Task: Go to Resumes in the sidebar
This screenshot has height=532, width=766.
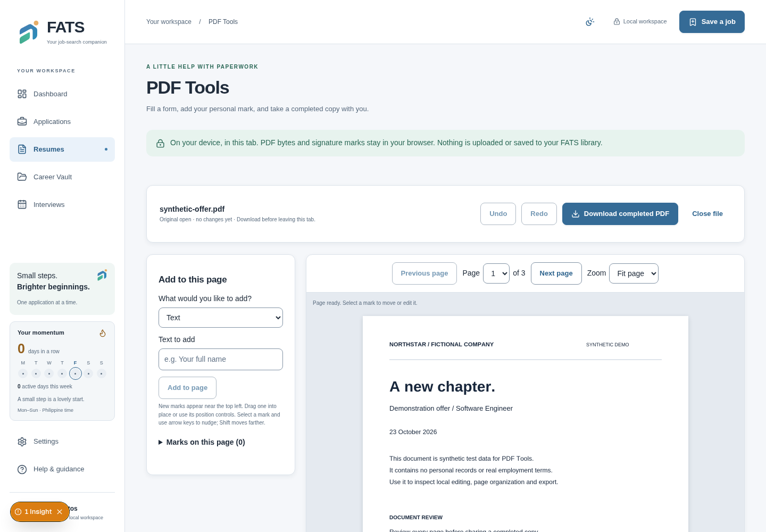Action: [x=62, y=149]
